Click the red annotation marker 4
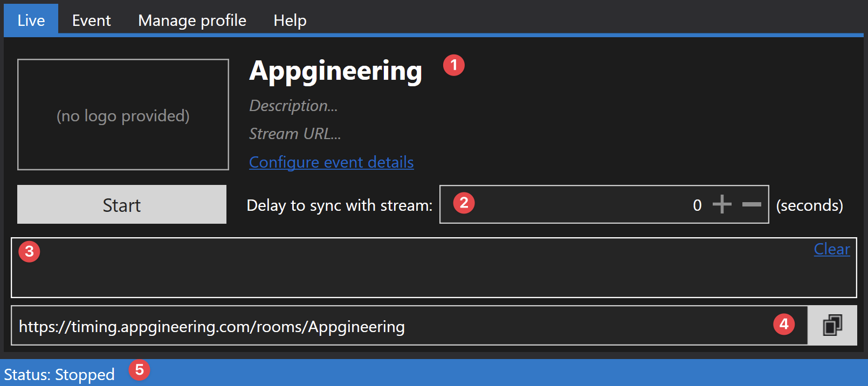 784,324
